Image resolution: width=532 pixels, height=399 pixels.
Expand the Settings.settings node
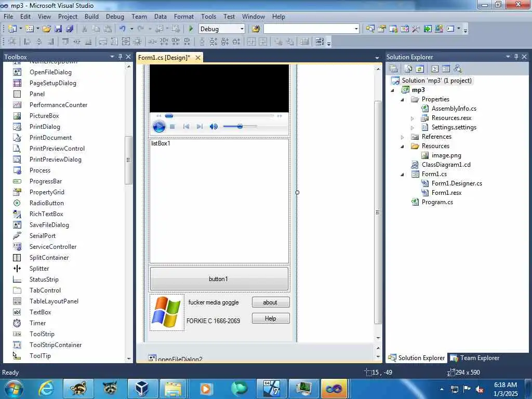click(412, 128)
